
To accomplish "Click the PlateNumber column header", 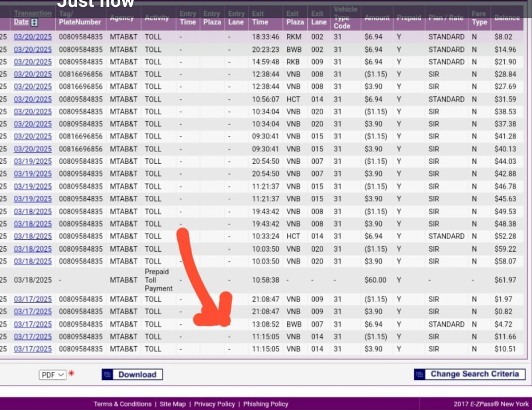I will [x=80, y=18].
